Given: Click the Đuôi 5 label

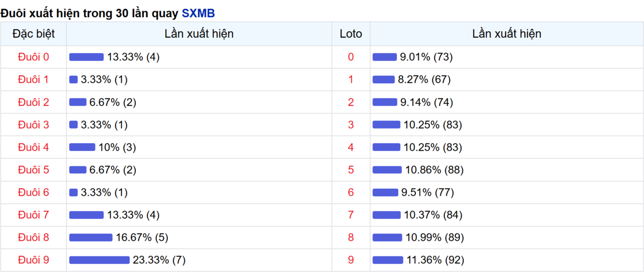Looking at the screenshot, I should tap(33, 170).
